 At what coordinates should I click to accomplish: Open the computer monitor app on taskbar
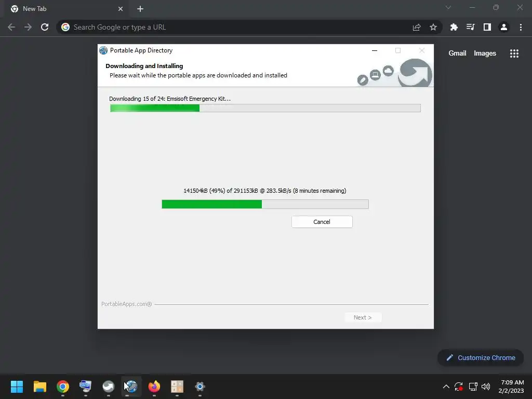86,387
